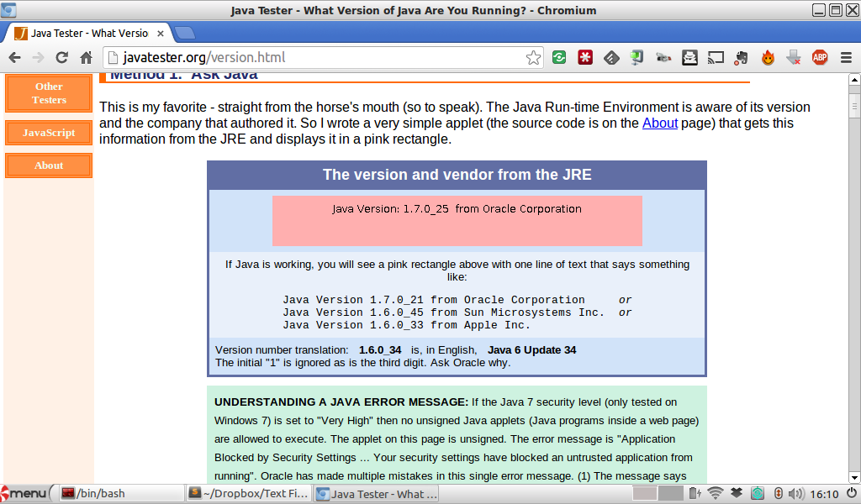This screenshot has height=504, width=861.
Task: Click the 'Java Version 1.7.0_21 from Oracle Corporation' line
Action: [x=434, y=300]
